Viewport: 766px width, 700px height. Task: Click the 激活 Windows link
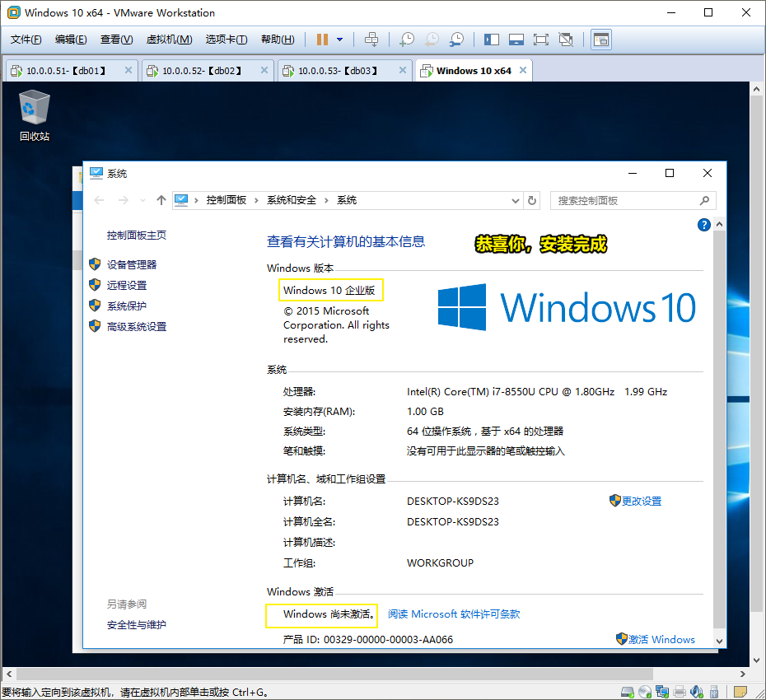[661, 639]
